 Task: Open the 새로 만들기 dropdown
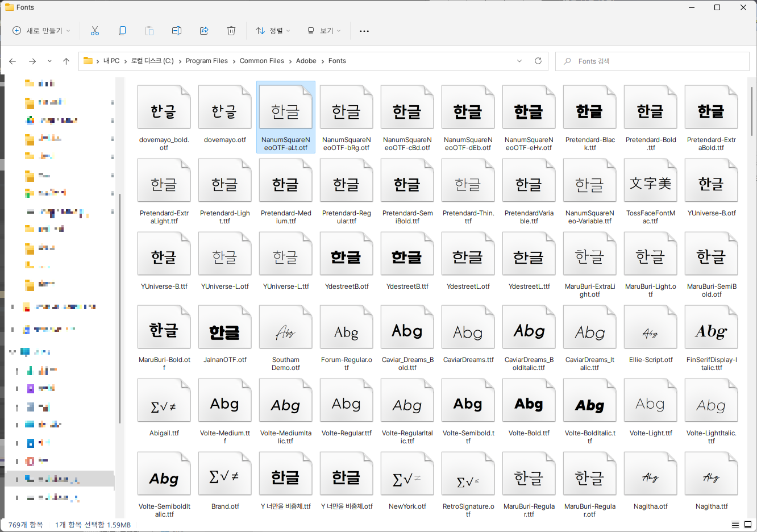click(41, 31)
